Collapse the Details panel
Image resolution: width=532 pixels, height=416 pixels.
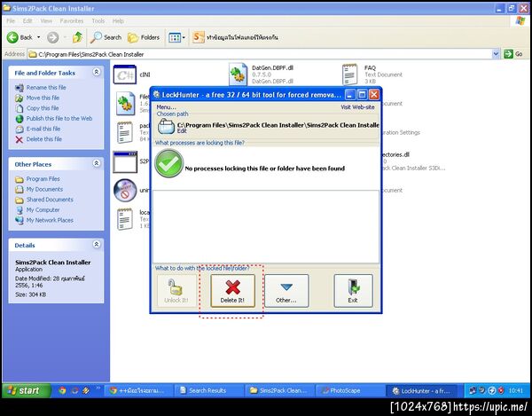(x=97, y=244)
